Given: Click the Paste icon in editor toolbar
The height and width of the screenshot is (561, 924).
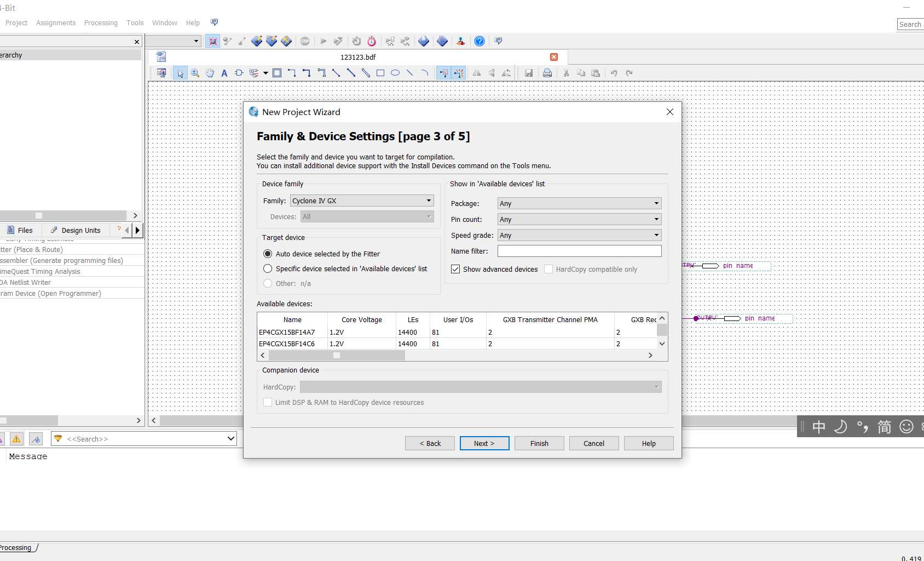Looking at the screenshot, I should coord(596,73).
